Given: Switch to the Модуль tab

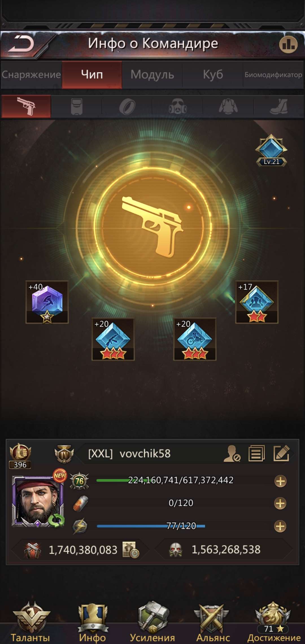Looking at the screenshot, I should coord(152,75).
